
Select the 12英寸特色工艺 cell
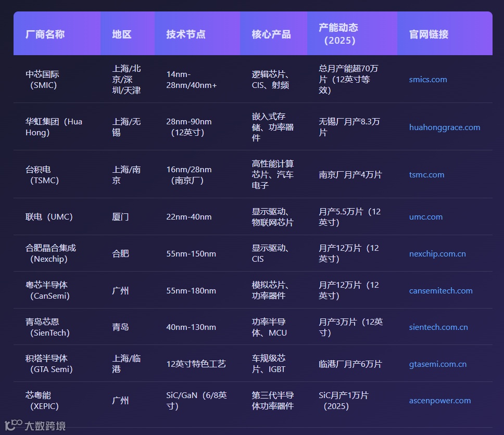click(x=197, y=364)
